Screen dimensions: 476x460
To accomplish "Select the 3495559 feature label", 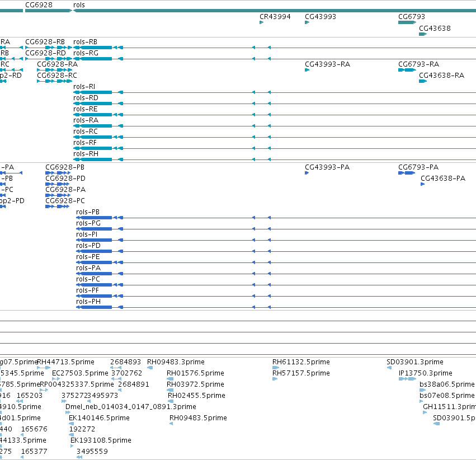I will coord(92,452).
